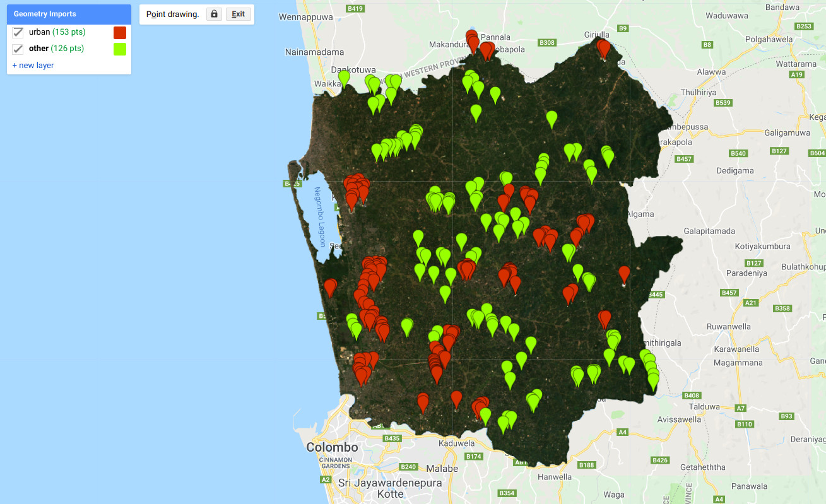
Task: Open the other layer green color swatch
Action: (119, 48)
